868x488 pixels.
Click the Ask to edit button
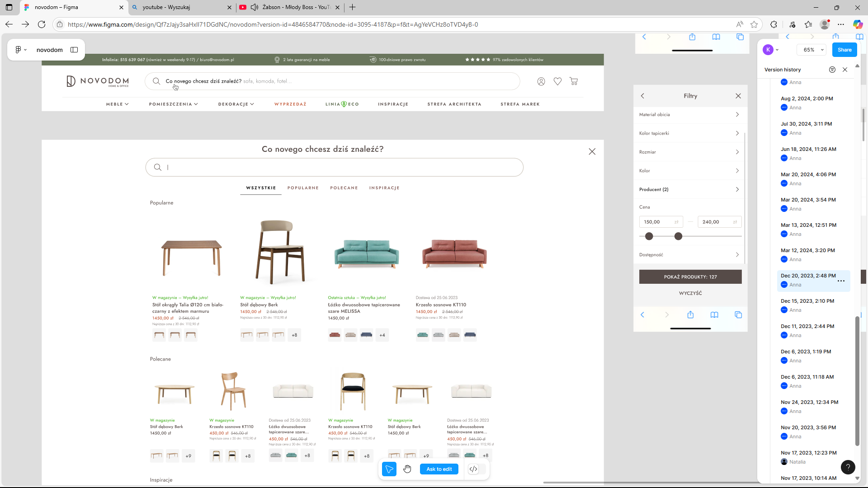(439, 469)
